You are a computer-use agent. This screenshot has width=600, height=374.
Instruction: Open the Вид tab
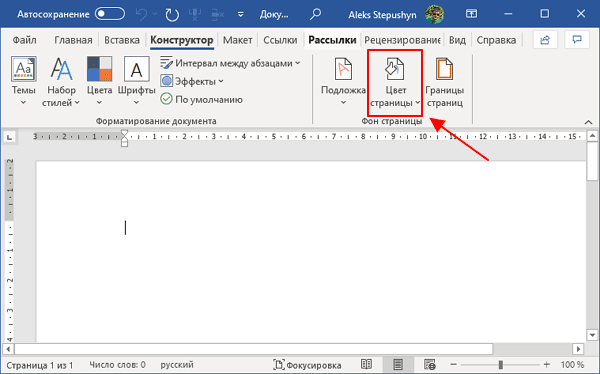(x=457, y=40)
